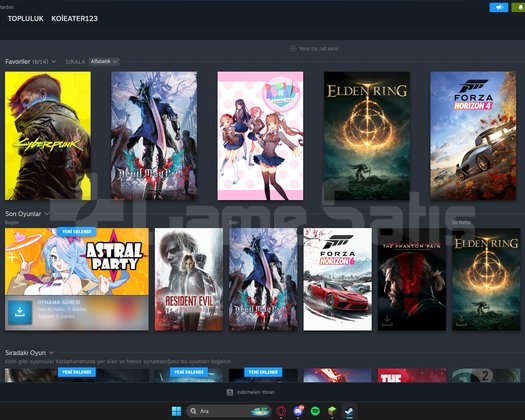Open the Windows Start menu
This screenshot has width=525, height=420.
click(176, 411)
